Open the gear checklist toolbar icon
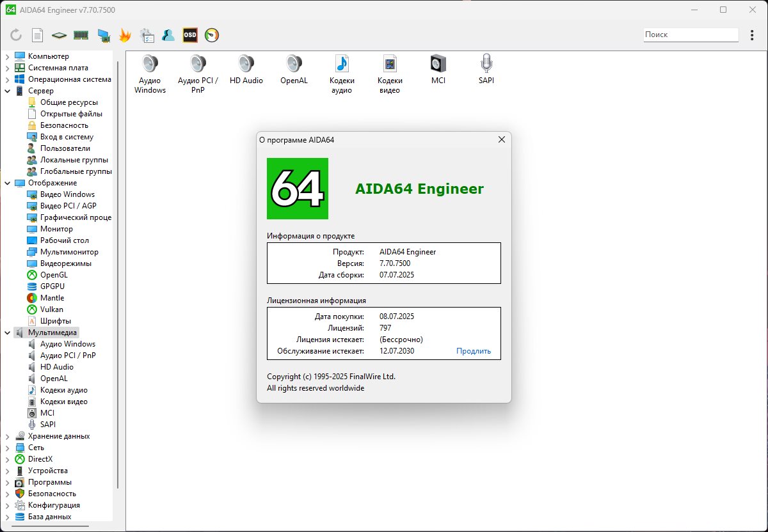 [x=147, y=35]
